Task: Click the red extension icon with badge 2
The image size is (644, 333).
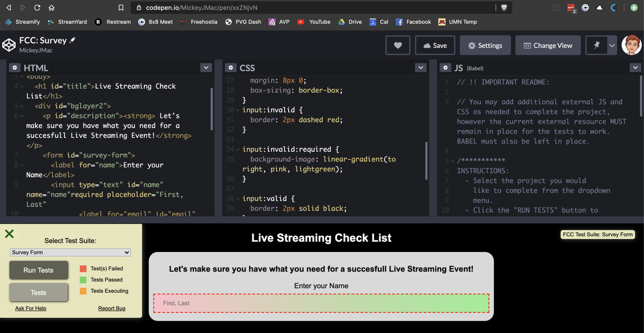Action: point(572,9)
